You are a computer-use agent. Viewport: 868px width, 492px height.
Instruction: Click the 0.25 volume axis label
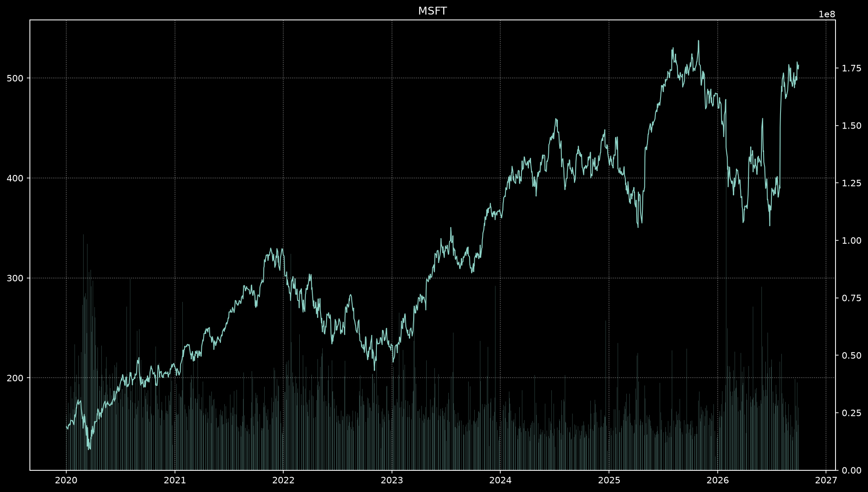click(x=852, y=413)
